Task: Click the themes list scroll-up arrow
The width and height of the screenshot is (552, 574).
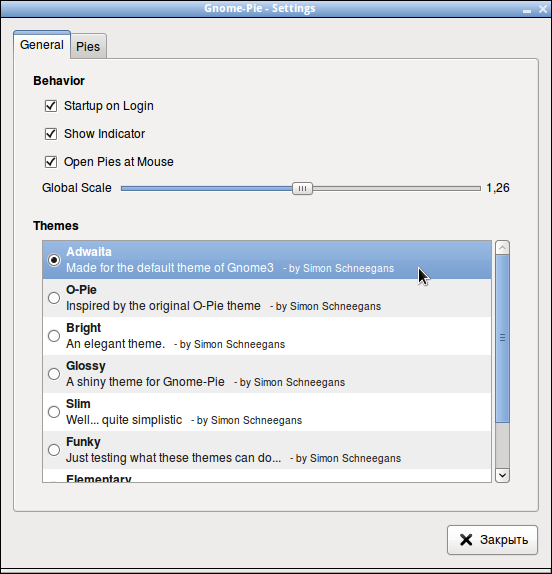Action: (502, 248)
